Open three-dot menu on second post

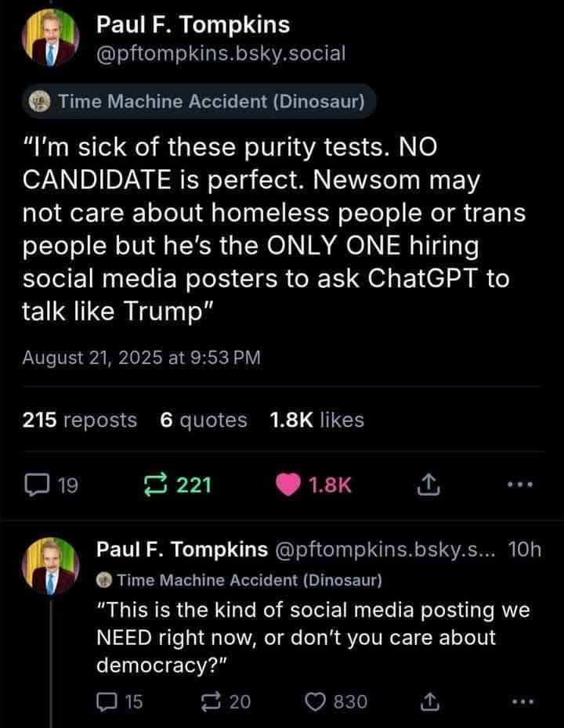click(x=520, y=702)
